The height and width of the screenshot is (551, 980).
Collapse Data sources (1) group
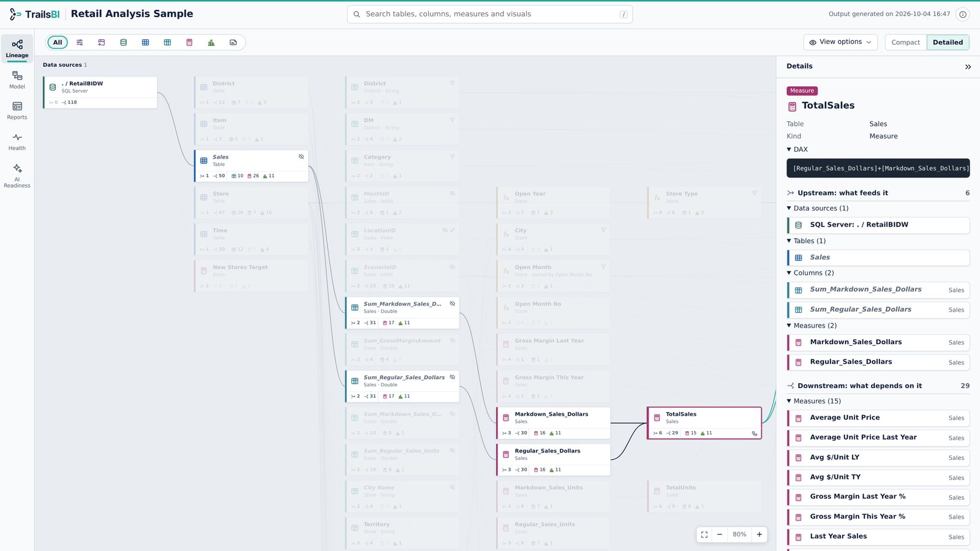click(x=817, y=208)
